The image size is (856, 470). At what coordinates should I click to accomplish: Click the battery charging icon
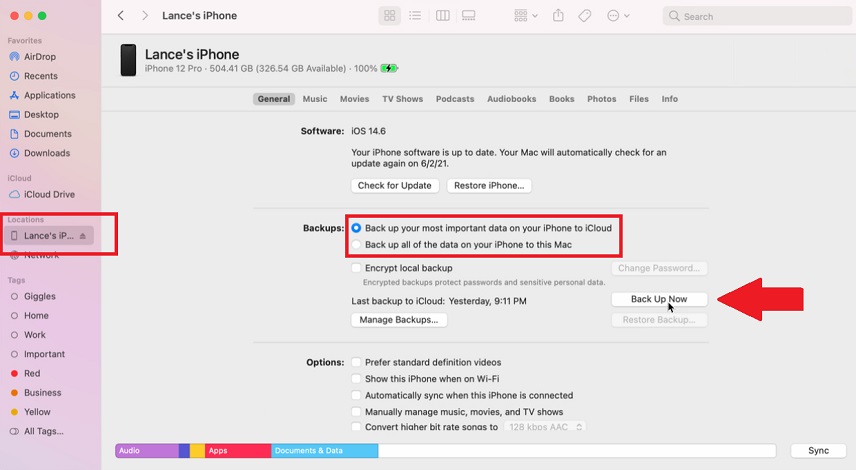(389, 68)
